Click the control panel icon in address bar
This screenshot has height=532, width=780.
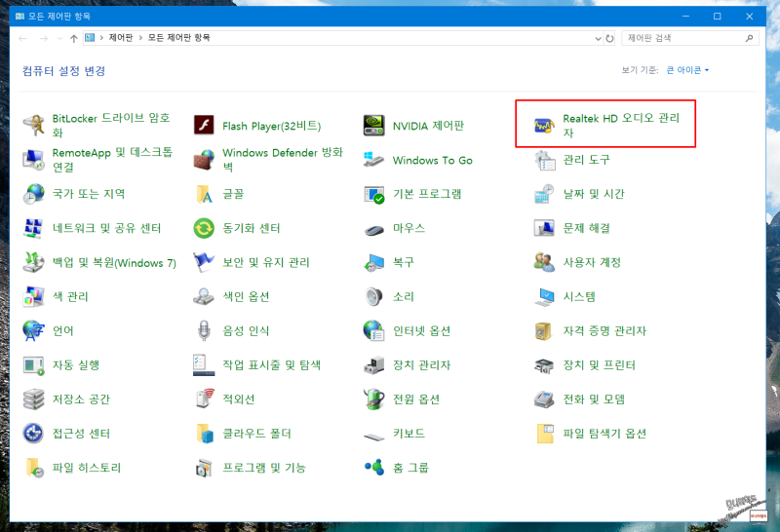click(90, 38)
